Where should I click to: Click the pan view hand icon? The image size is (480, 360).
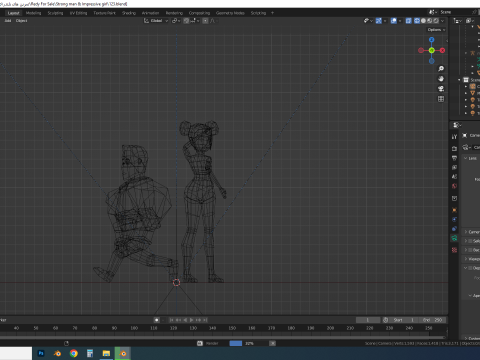441,79
